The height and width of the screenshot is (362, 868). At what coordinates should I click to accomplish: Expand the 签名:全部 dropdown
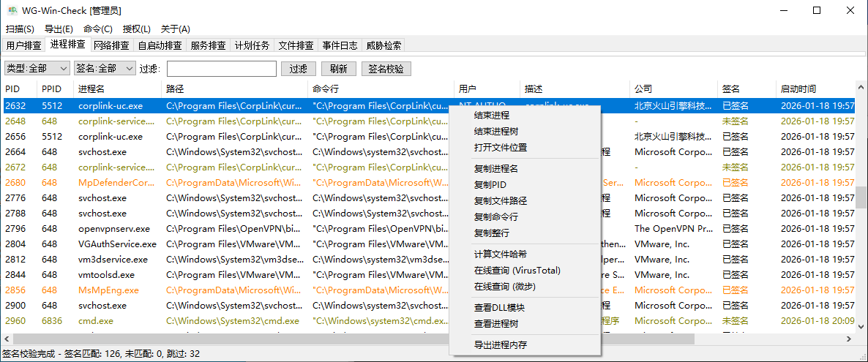pos(105,69)
